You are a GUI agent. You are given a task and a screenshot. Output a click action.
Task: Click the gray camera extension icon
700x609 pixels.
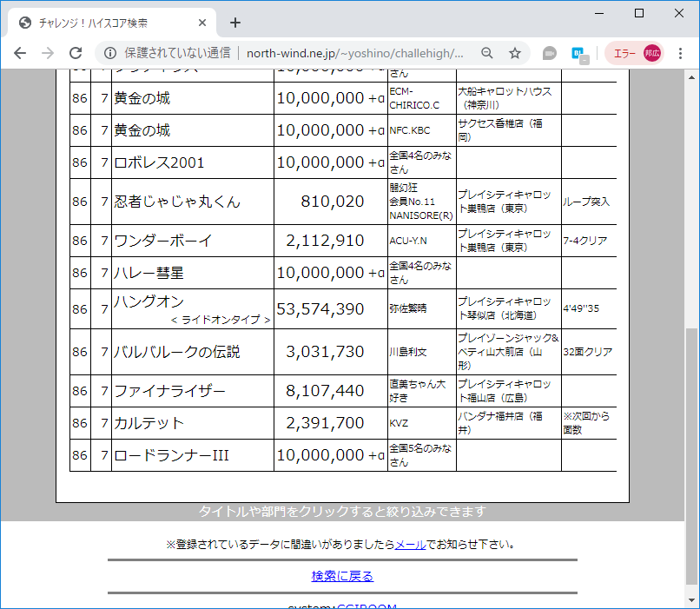[x=549, y=53]
